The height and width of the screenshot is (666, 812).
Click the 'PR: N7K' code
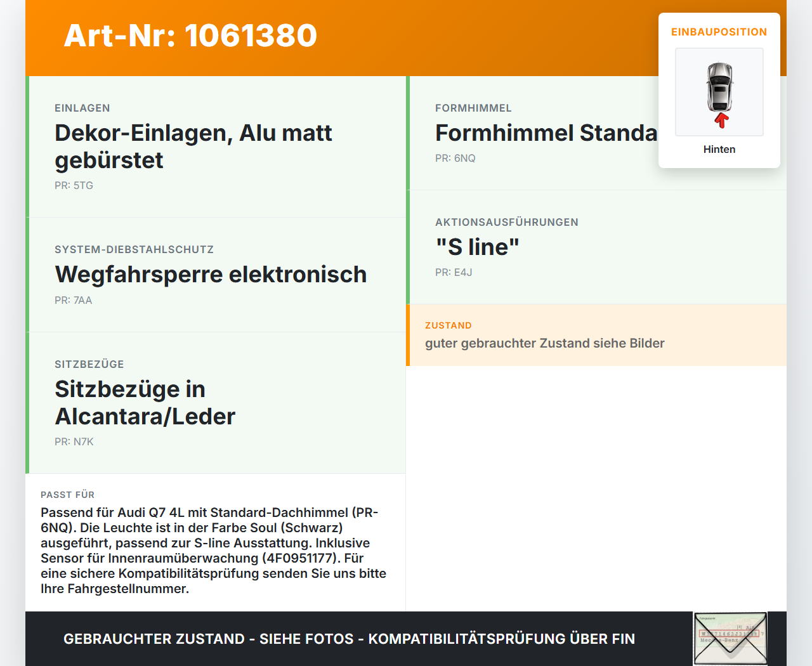pos(74,441)
